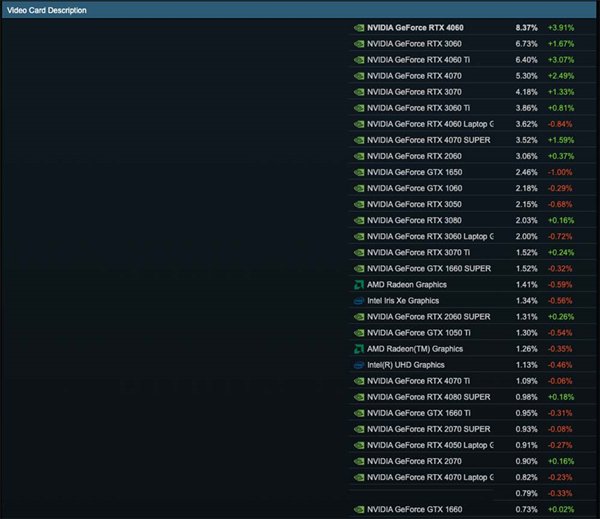Click the NVIDIA GeForce RTX 4060 Ti label
Image resolution: width=600 pixels, height=519 pixels.
419,60
